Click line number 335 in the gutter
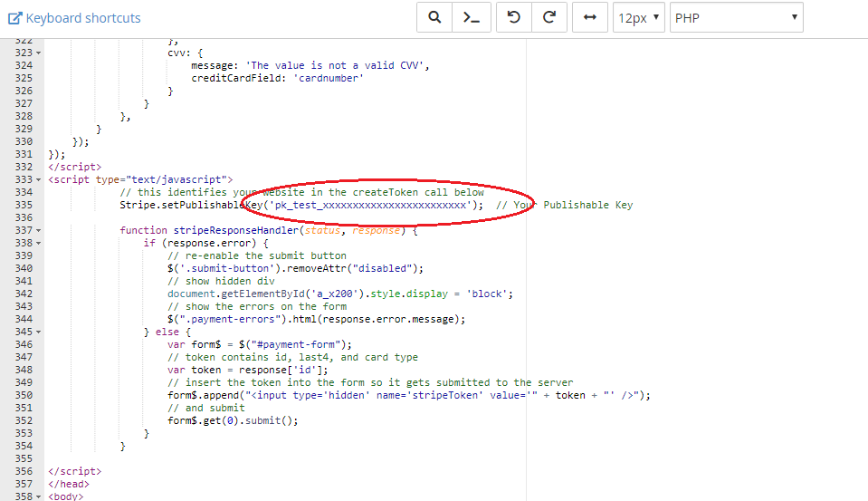This screenshot has width=868, height=501. [24, 205]
